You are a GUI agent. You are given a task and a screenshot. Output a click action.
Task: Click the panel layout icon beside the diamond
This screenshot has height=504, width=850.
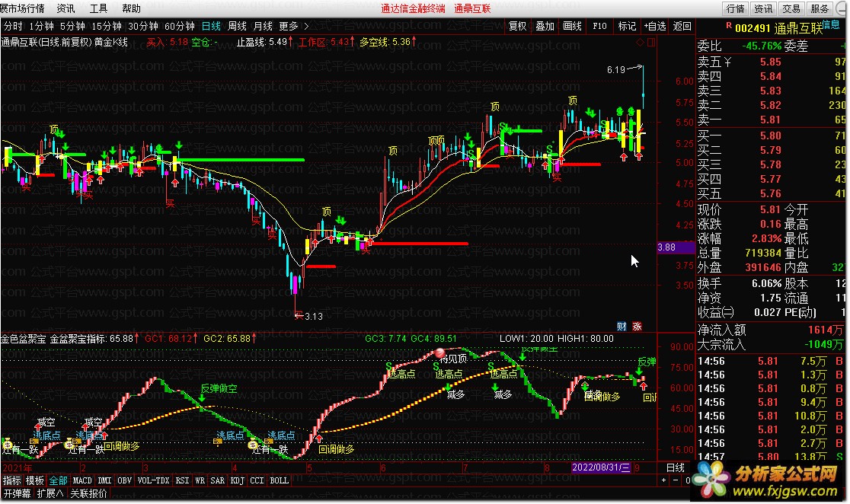[x=651, y=42]
